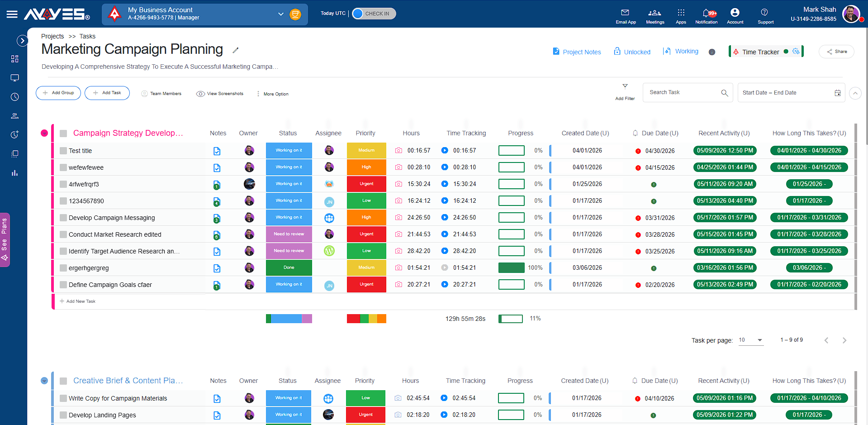Image resolution: width=868 pixels, height=425 pixels.
Task: Click the Share button
Action: click(836, 52)
